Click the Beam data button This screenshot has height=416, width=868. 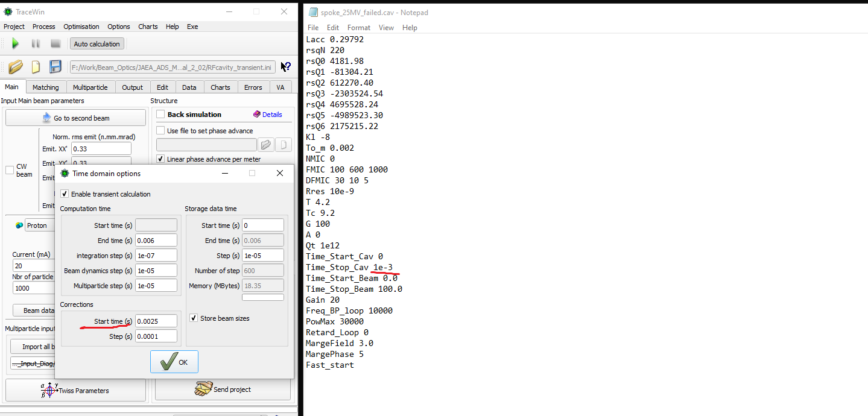35,310
